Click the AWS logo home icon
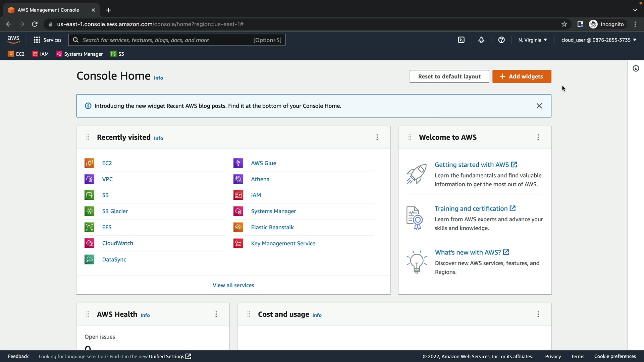 coord(13,40)
